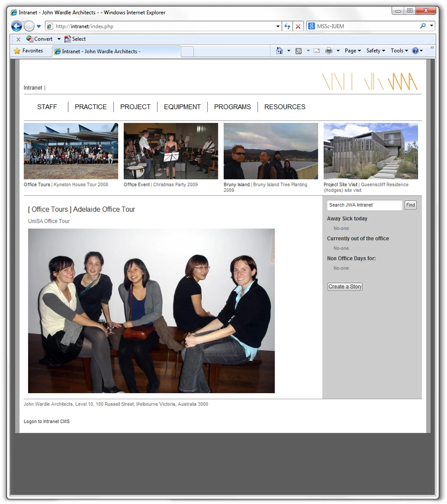Click the search magnifier in the search box
447x504 pixels.
point(423,26)
